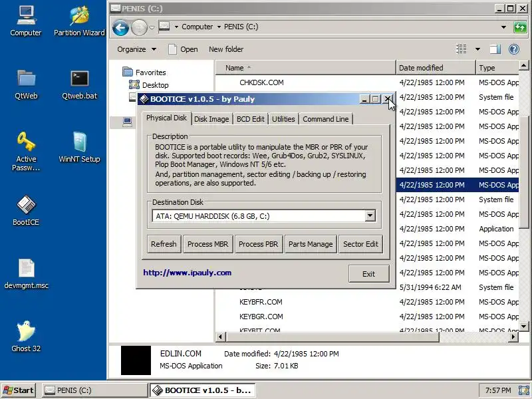The image size is (532, 399).
Task: Switch to PENIS (C:) taskbar button
Action: (x=95, y=390)
